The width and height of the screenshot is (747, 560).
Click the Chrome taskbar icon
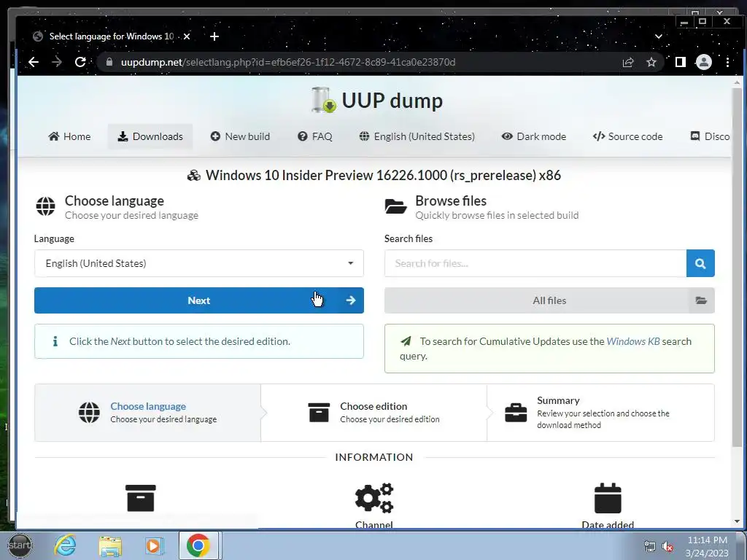click(198, 545)
